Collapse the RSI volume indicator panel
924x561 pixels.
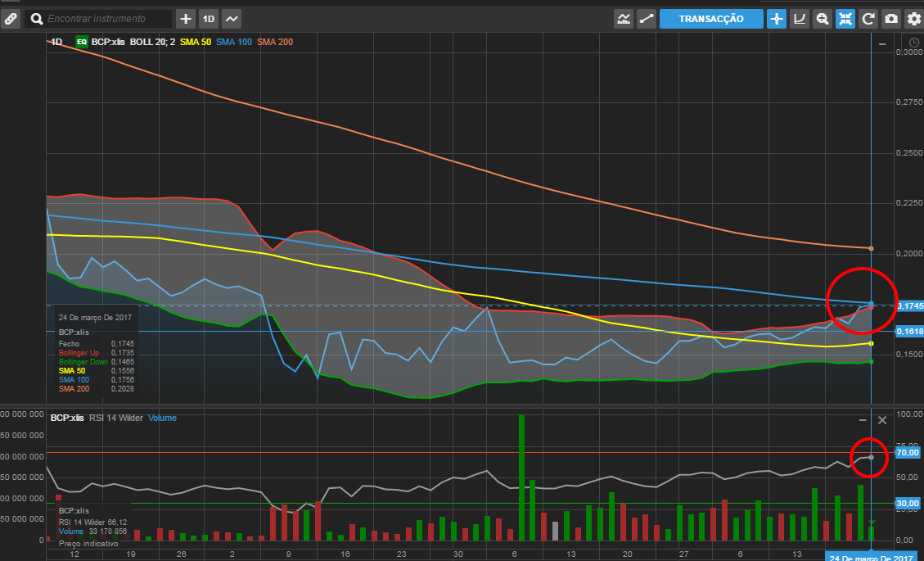coord(863,420)
